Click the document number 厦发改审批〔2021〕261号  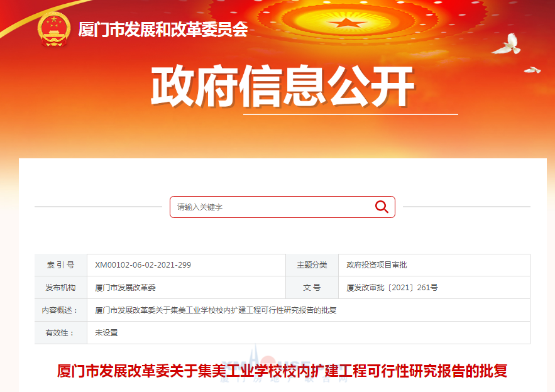392,288
